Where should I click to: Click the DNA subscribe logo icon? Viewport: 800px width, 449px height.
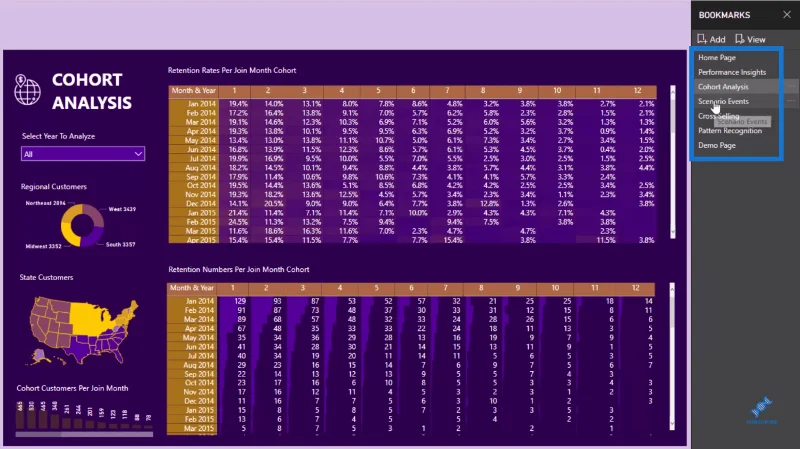[x=761, y=409]
